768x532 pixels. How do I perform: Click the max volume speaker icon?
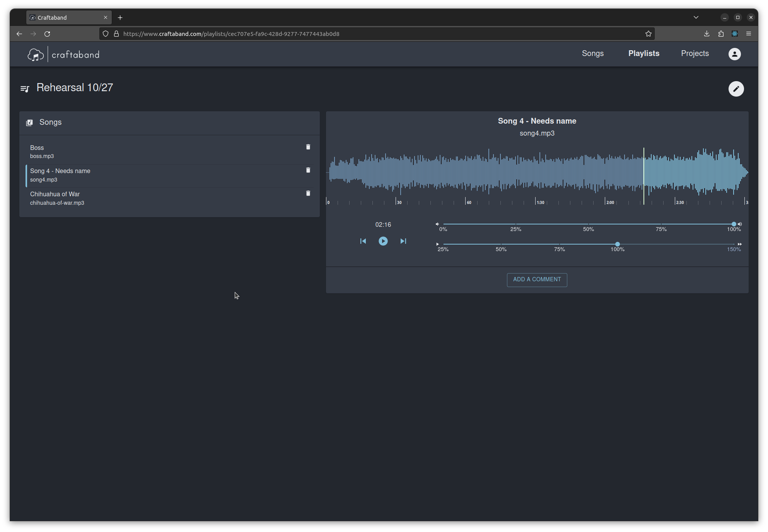[x=739, y=224]
